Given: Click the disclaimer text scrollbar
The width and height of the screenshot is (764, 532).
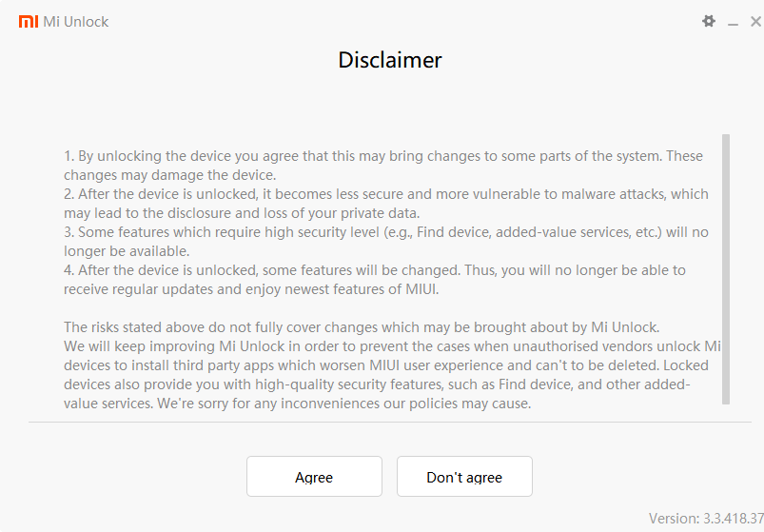Looking at the screenshot, I should (726, 268).
